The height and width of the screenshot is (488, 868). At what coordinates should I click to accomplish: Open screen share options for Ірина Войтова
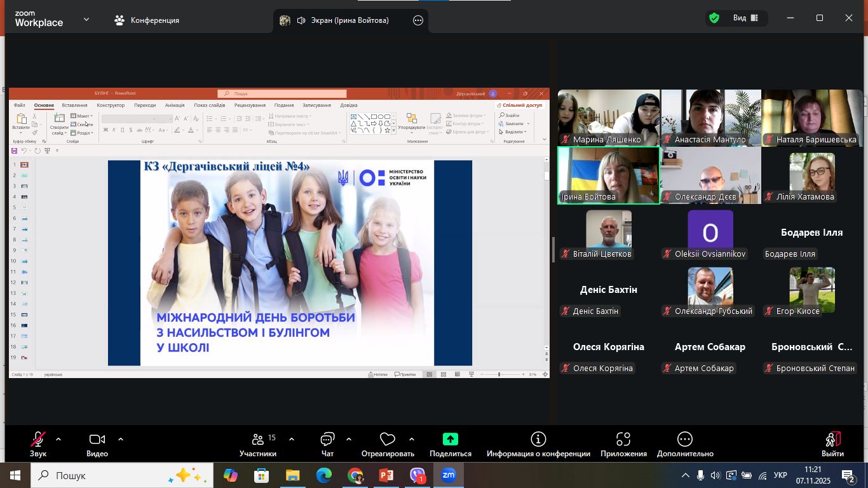point(418,20)
